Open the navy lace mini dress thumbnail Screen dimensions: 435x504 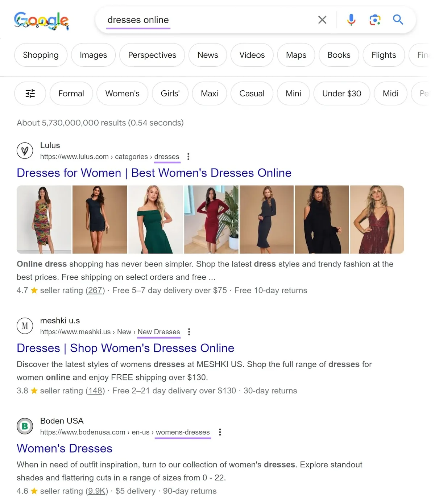100,219
